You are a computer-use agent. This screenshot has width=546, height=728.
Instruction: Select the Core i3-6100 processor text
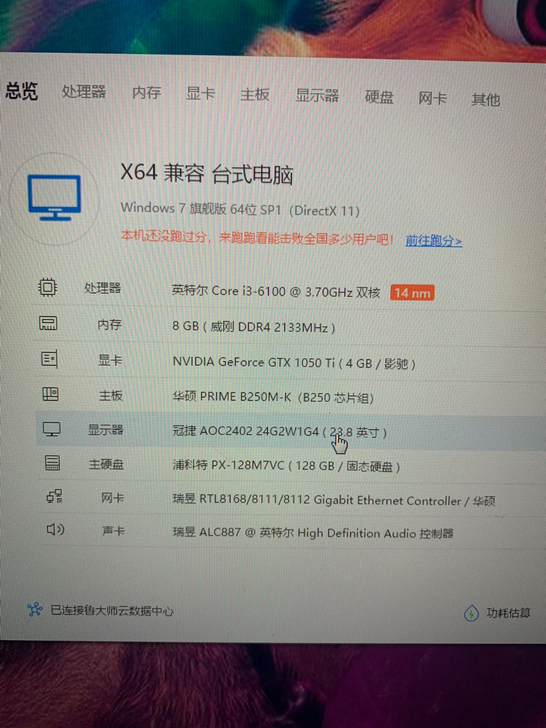click(x=276, y=292)
